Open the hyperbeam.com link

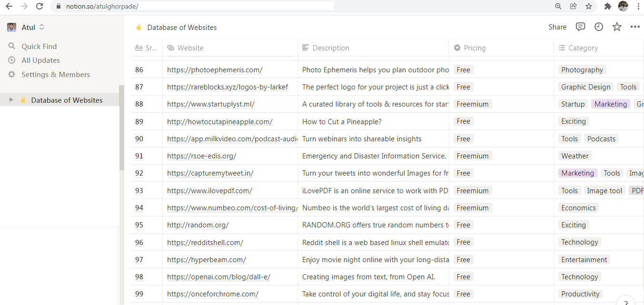point(207,259)
